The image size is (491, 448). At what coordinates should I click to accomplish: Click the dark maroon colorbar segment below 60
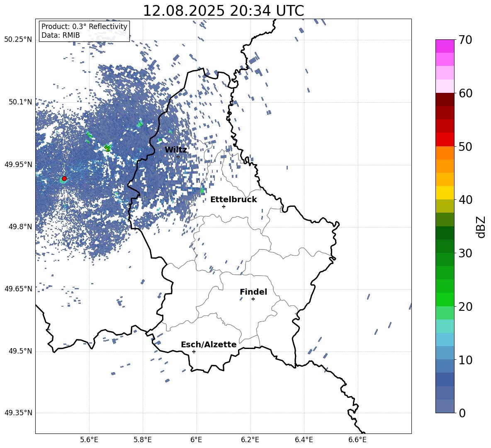pos(445,99)
